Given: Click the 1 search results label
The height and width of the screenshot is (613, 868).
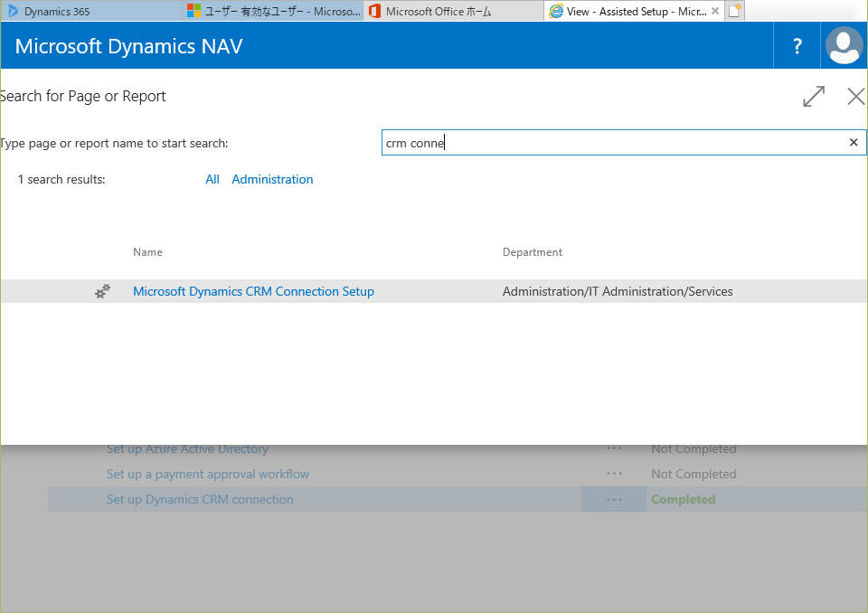Looking at the screenshot, I should (61, 179).
